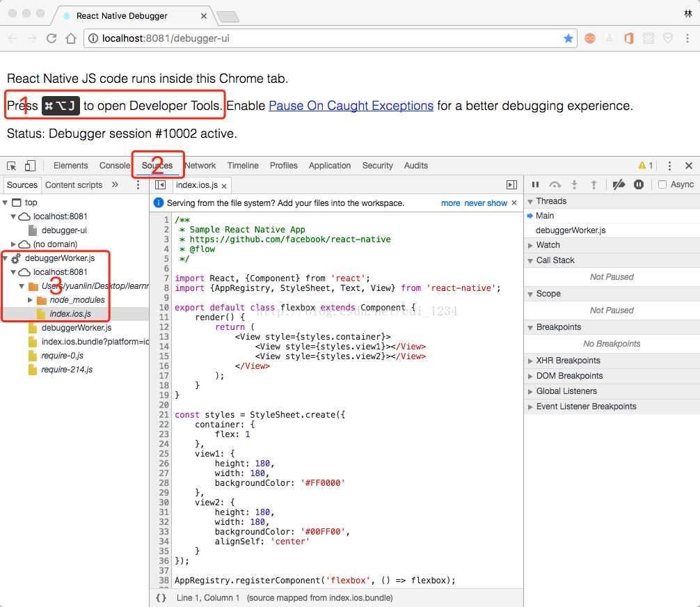Activate the inspect element picker icon
Viewport: 700px width, 607px height.
(12, 166)
